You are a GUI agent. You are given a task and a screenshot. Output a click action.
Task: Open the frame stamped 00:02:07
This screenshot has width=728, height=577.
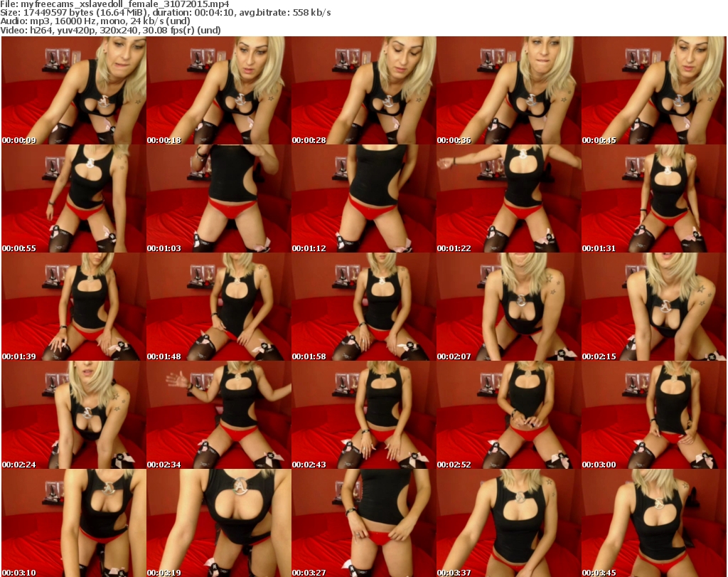[508, 307]
